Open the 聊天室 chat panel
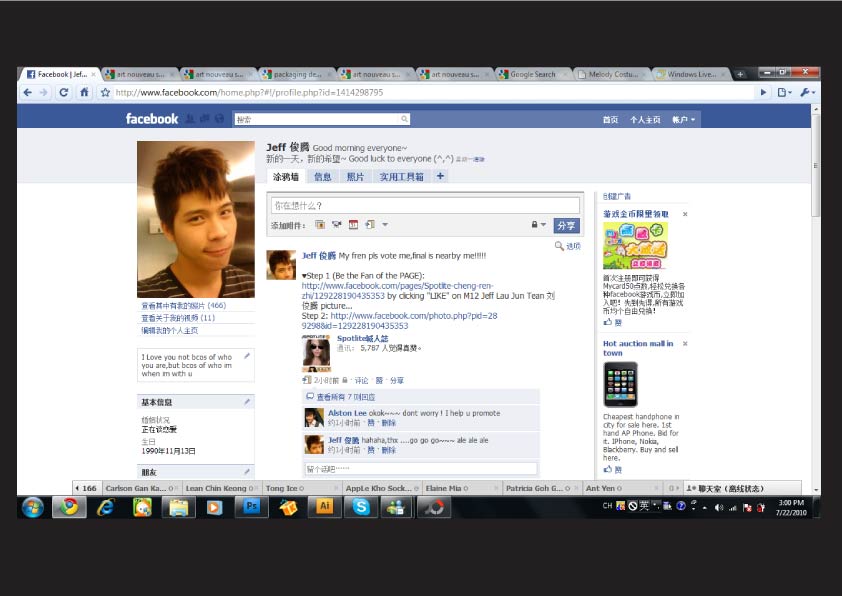 pos(741,488)
